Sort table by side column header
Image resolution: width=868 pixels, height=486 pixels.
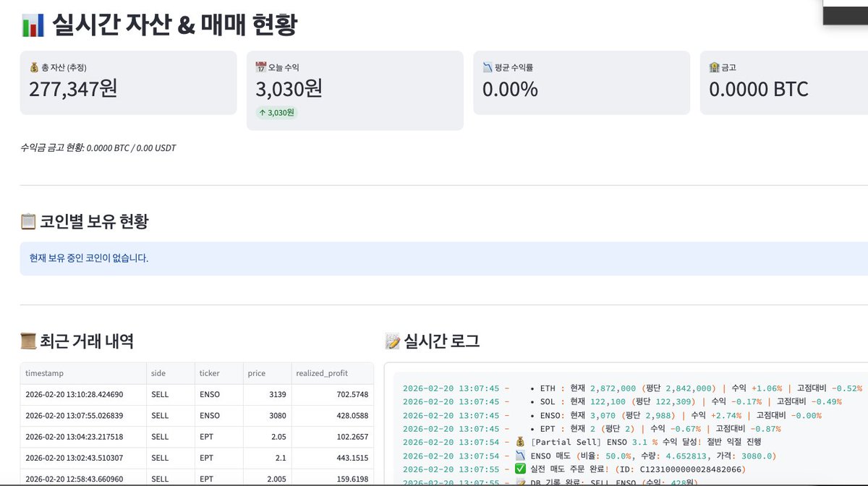click(170, 373)
